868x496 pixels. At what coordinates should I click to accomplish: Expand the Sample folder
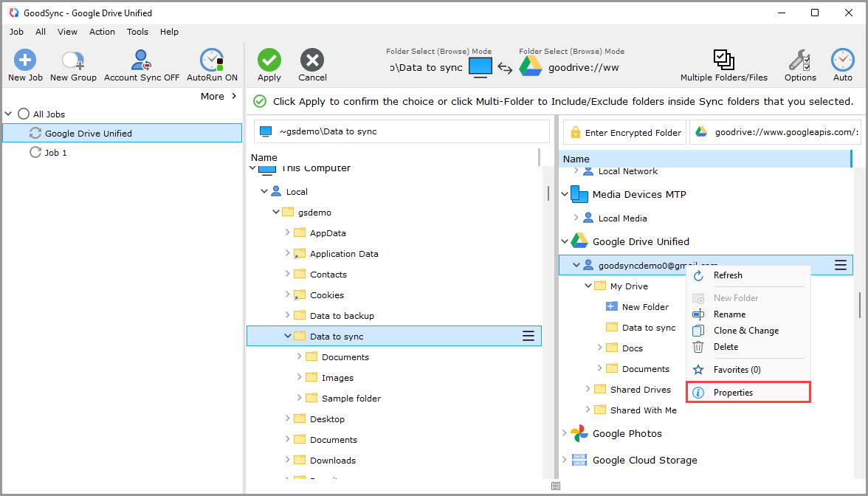299,397
